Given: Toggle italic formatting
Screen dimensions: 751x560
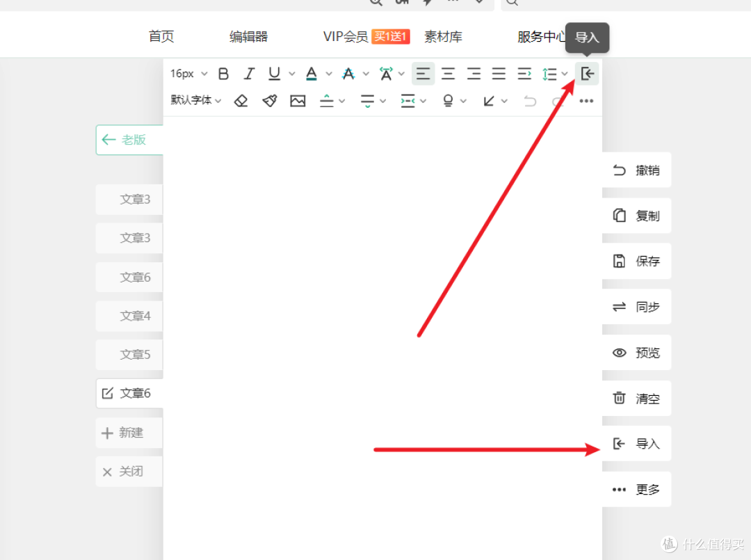Looking at the screenshot, I should pos(249,74).
